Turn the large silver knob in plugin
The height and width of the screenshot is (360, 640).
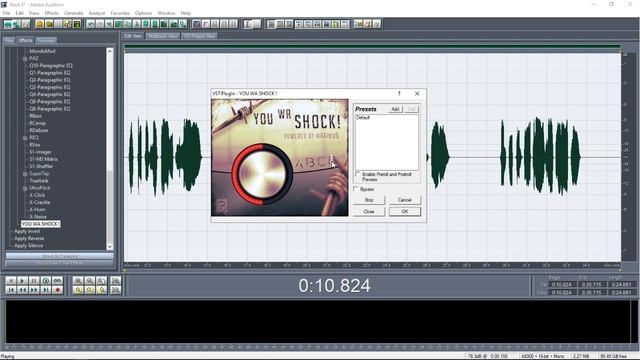tap(262, 174)
